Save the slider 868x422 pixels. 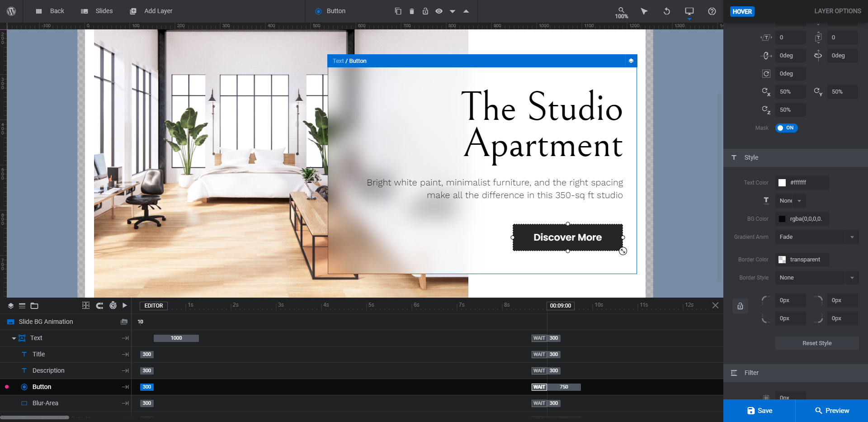[759, 411]
